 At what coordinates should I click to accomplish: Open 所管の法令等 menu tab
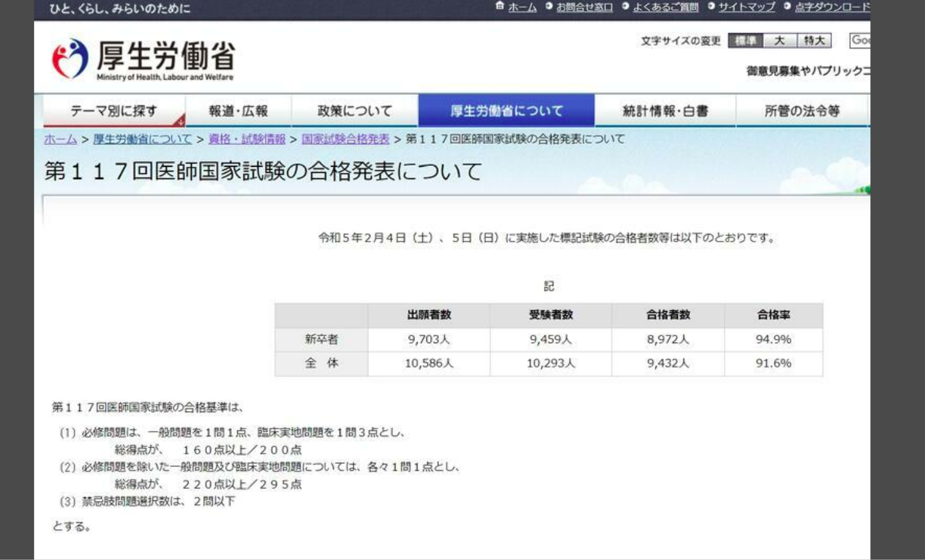click(802, 111)
